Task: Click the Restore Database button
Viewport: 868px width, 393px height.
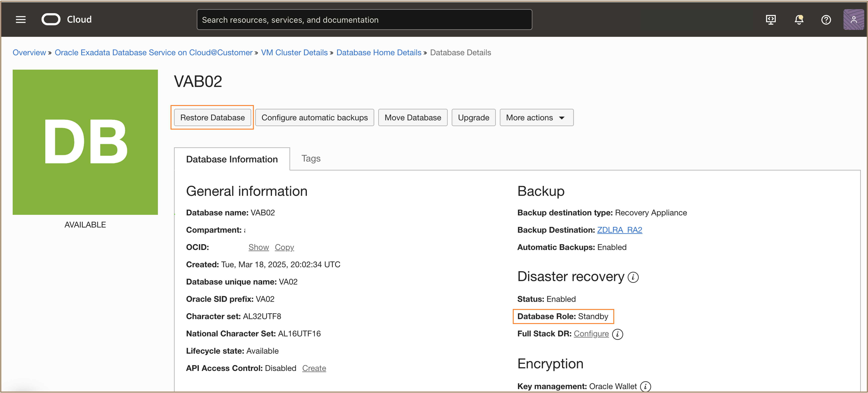Action: (212, 117)
